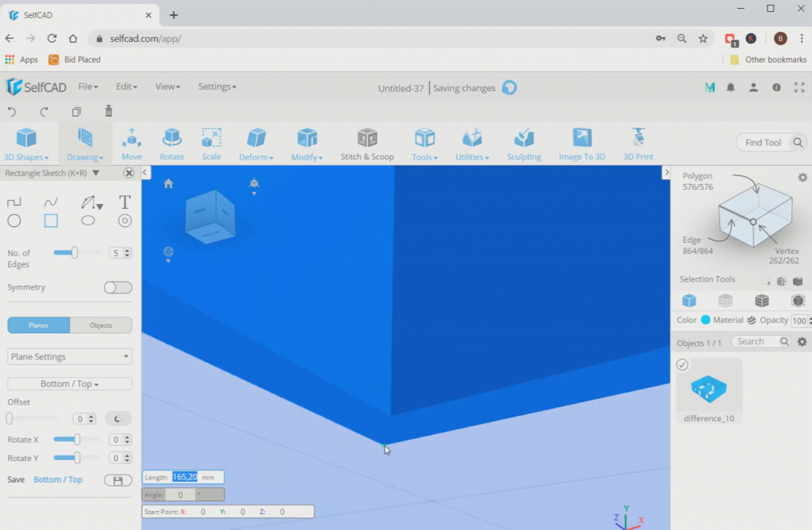The width and height of the screenshot is (812, 530).
Task: Save the Bottom / Top plane preset
Action: 117,479
